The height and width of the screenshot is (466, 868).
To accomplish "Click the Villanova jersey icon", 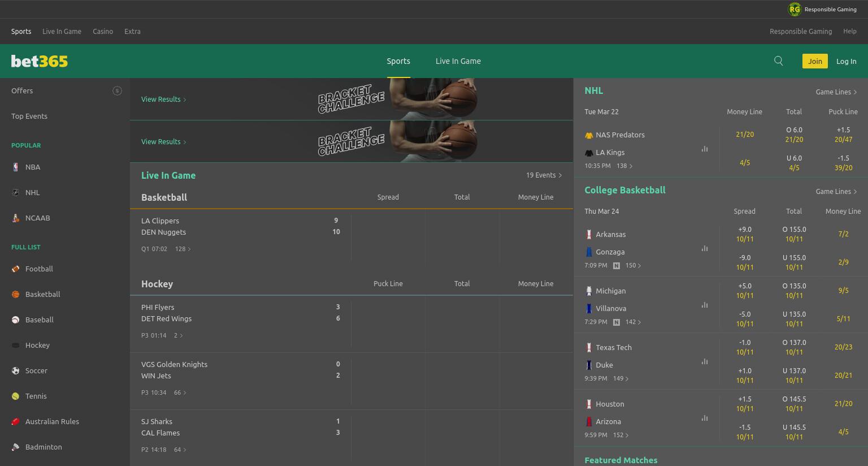I will point(589,308).
